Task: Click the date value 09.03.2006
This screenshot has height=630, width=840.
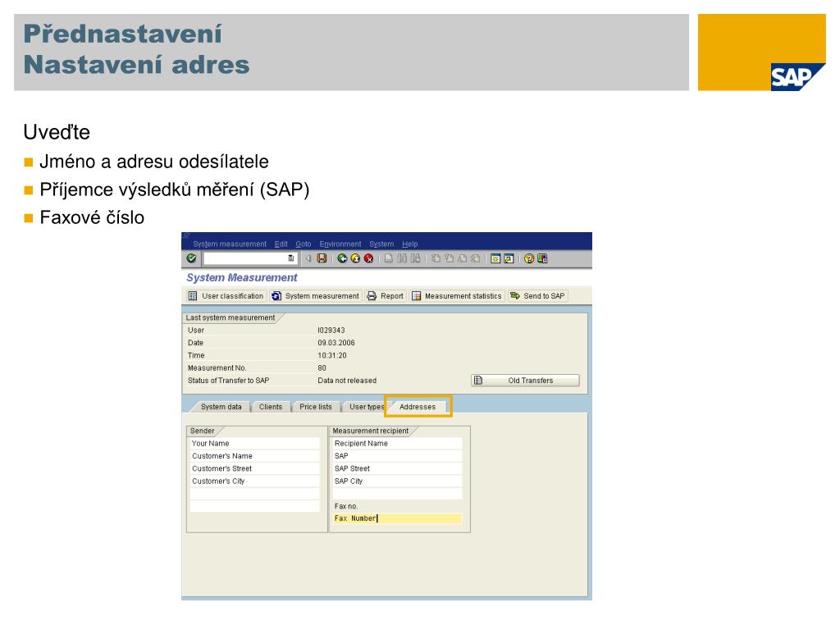Action: [x=336, y=343]
